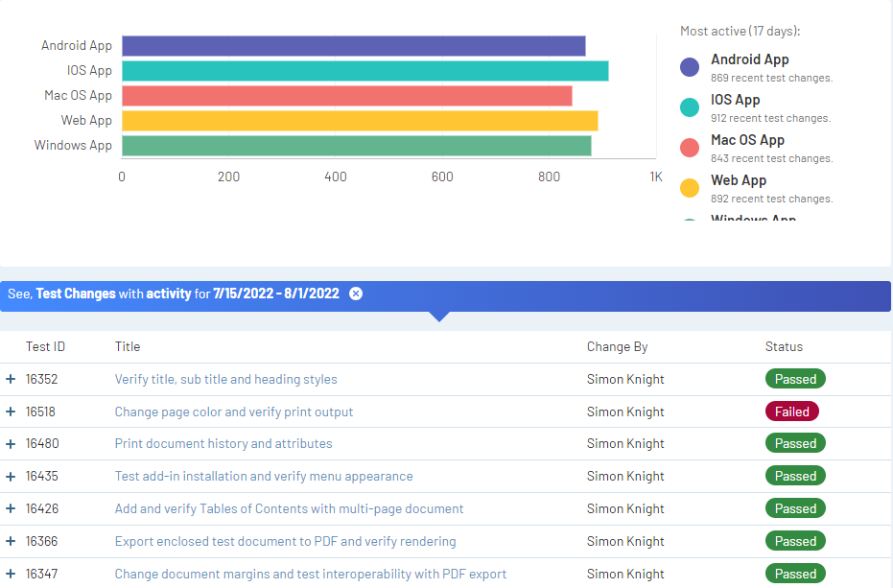Sort by the Status column header

pos(784,346)
